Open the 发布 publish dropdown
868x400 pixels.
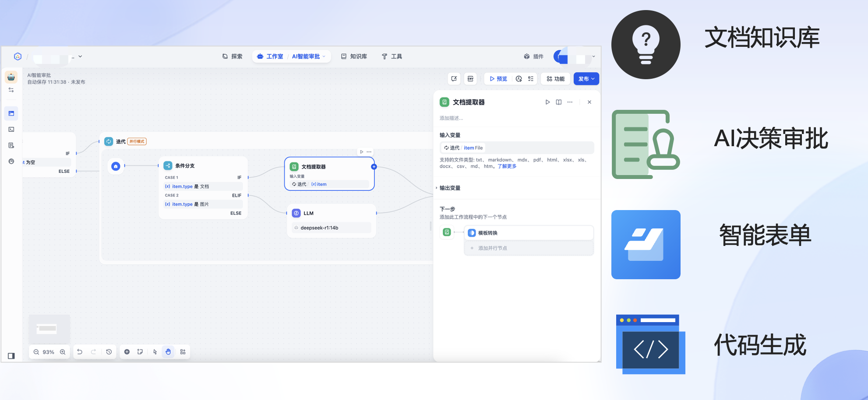tap(586, 79)
